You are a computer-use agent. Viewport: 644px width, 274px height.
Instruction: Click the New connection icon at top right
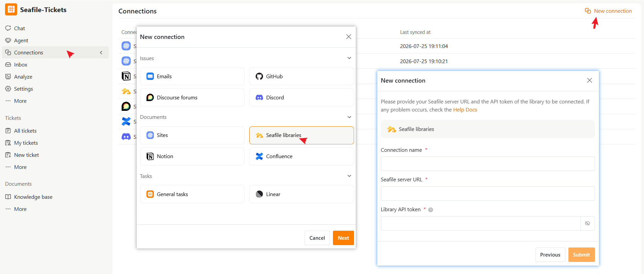point(588,11)
